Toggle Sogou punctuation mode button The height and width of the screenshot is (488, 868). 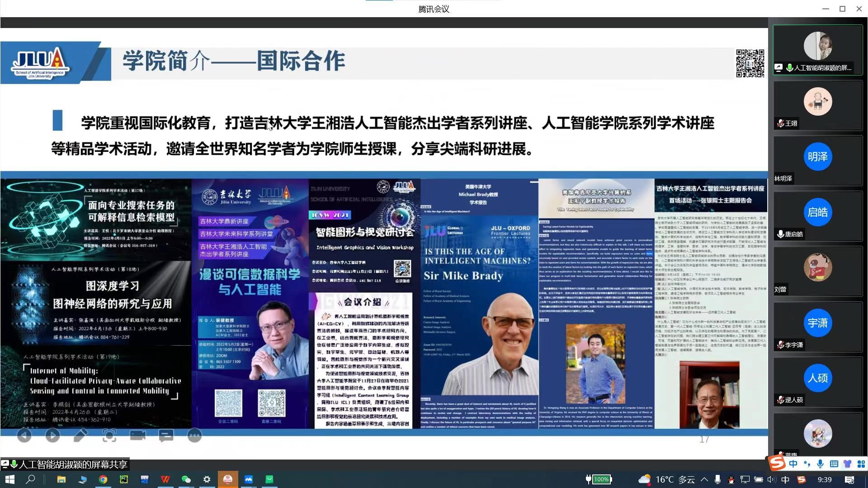click(x=807, y=464)
